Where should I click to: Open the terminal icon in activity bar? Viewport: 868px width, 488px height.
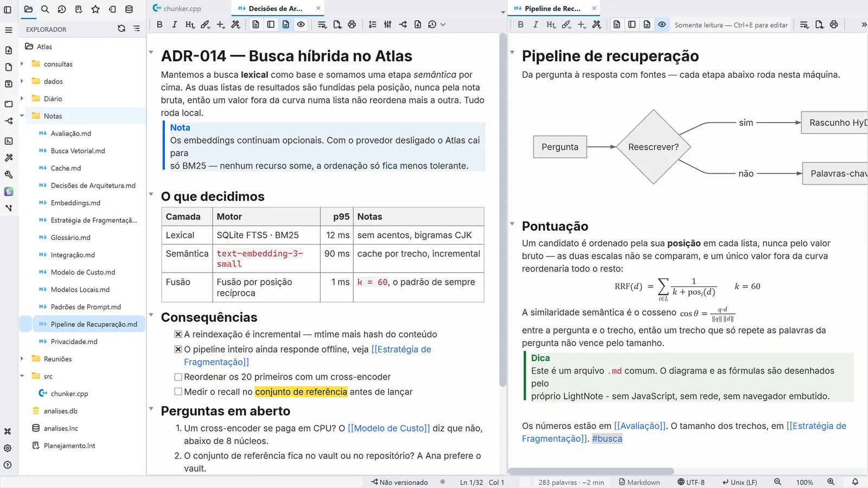[x=9, y=141]
